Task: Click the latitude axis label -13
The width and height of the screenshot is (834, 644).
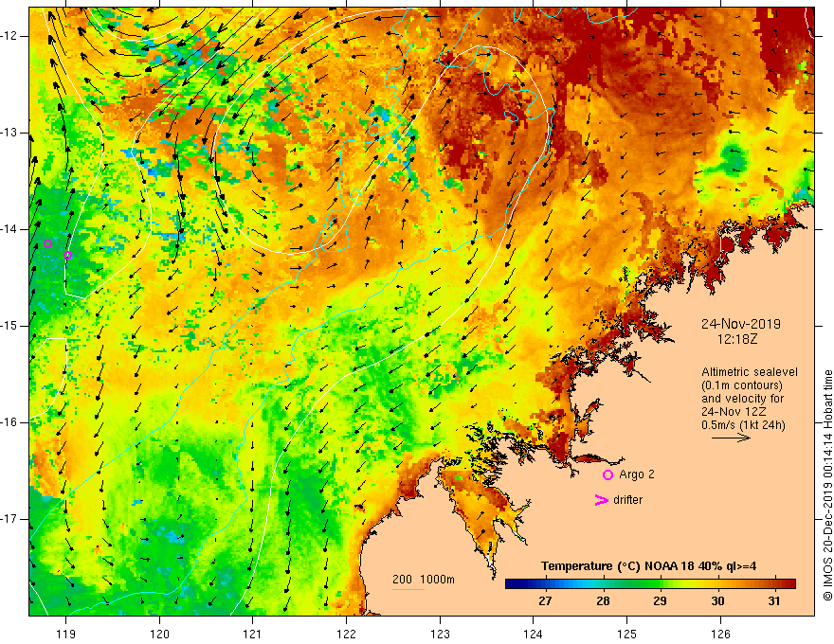Action: [x=10, y=133]
